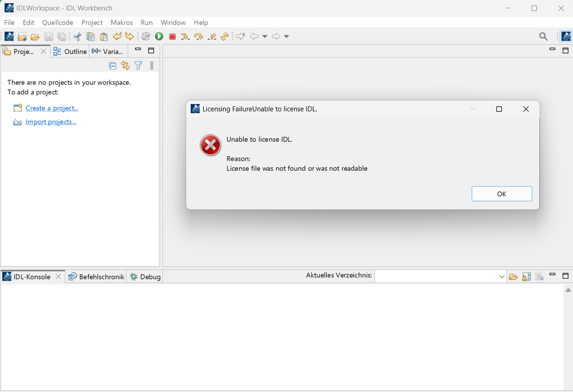Click the Create a project link

(52, 108)
